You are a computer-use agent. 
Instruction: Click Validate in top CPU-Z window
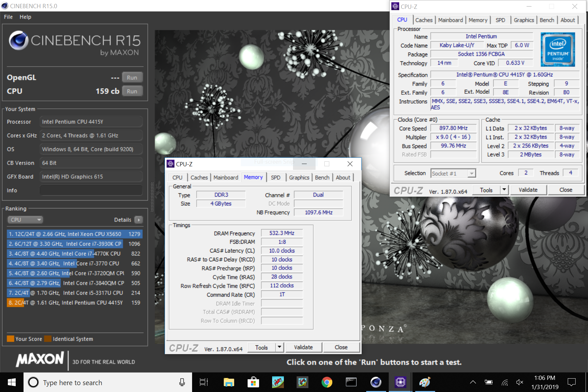pos(528,190)
